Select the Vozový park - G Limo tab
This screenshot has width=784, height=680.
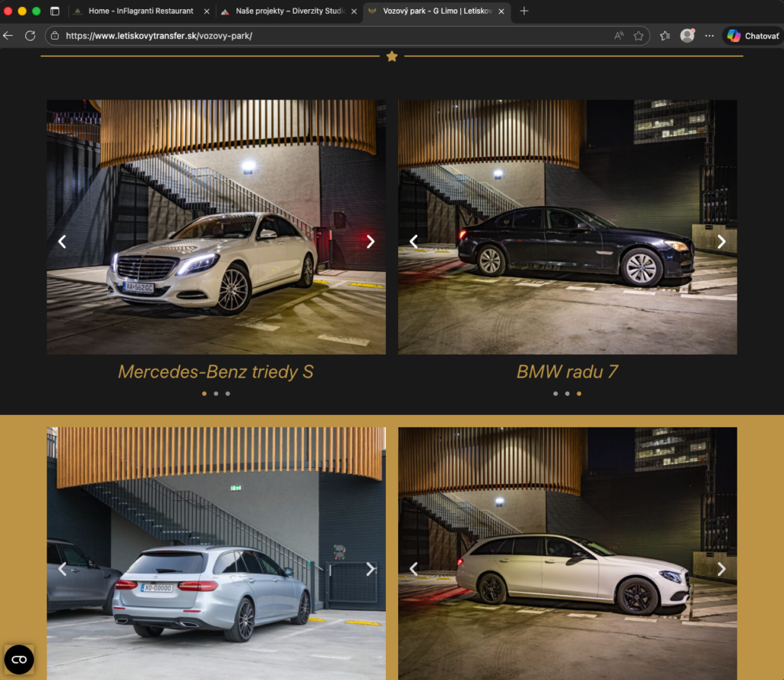[x=436, y=11]
